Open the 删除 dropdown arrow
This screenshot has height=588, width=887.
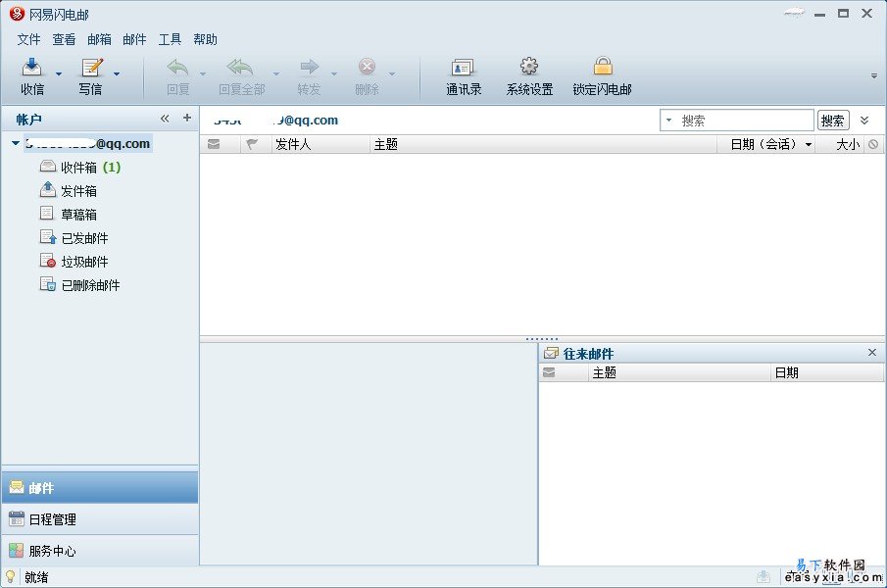point(391,74)
